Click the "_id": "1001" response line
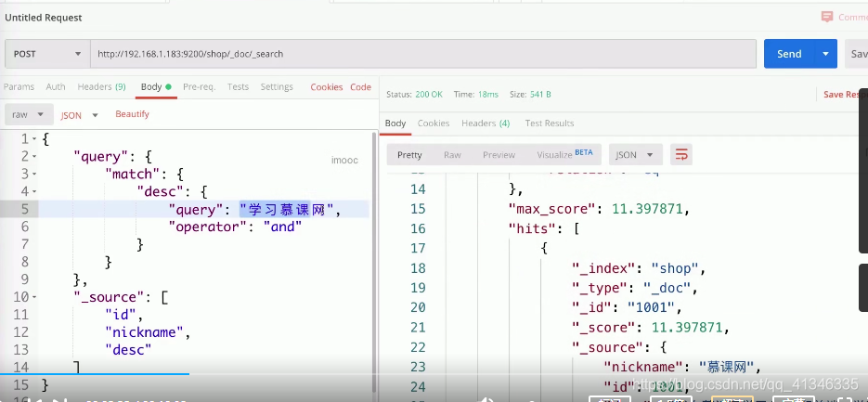The width and height of the screenshot is (868, 402). coord(628,307)
